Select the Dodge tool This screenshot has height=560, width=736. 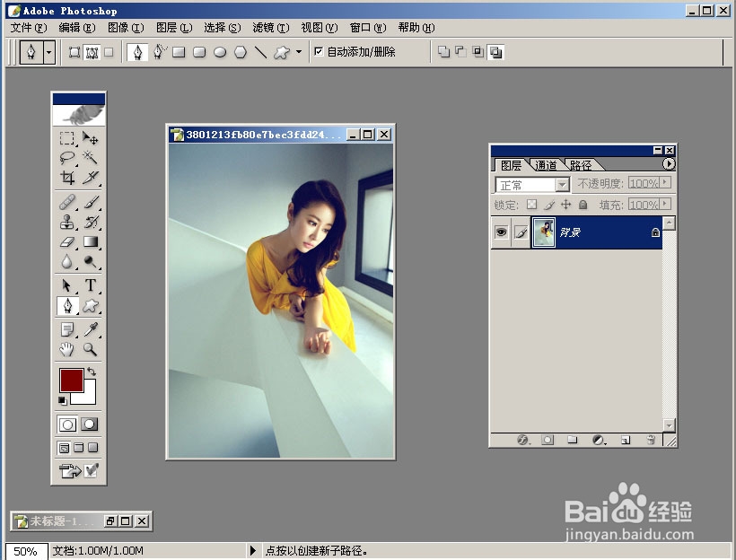90,261
